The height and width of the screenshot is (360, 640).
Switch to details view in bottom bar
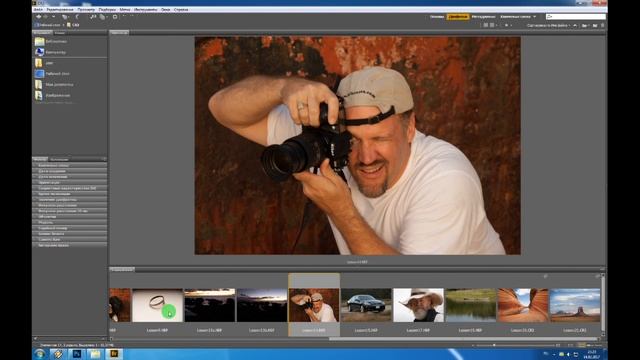pos(589,345)
